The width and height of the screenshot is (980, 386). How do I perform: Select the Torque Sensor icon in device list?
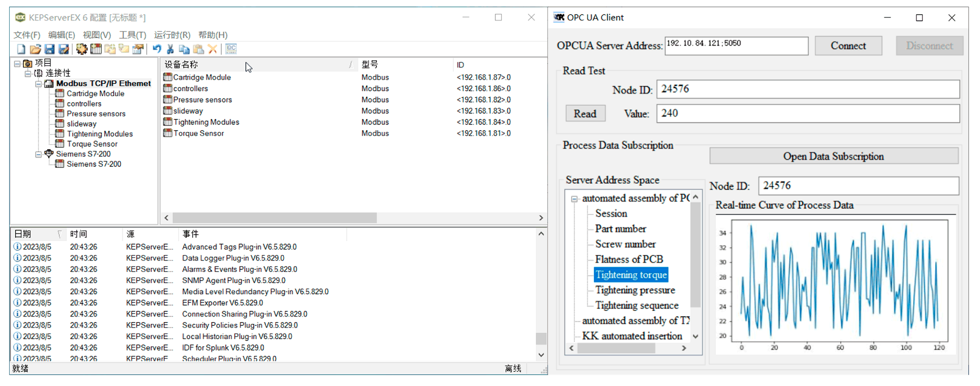tap(167, 133)
